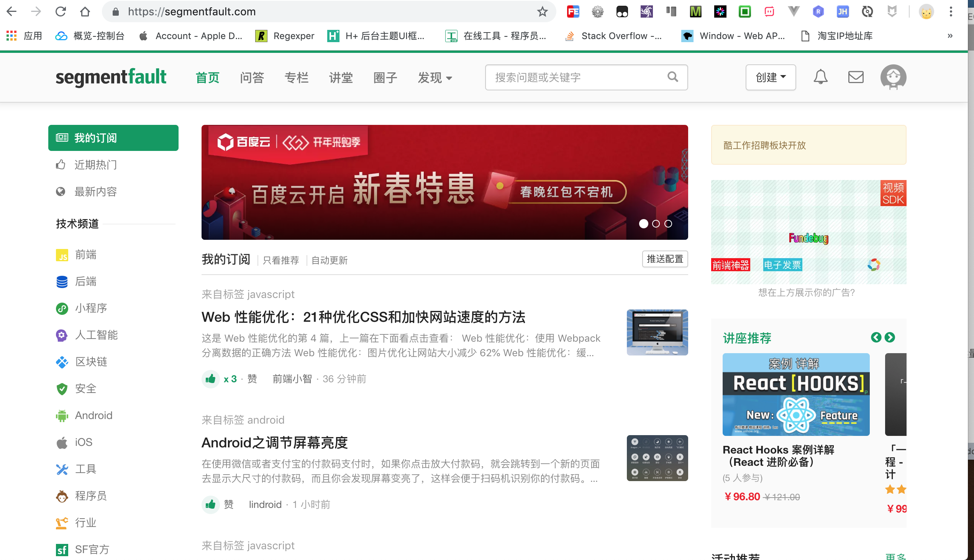Open the messages envelope icon
This screenshot has height=560, width=974.
point(856,77)
